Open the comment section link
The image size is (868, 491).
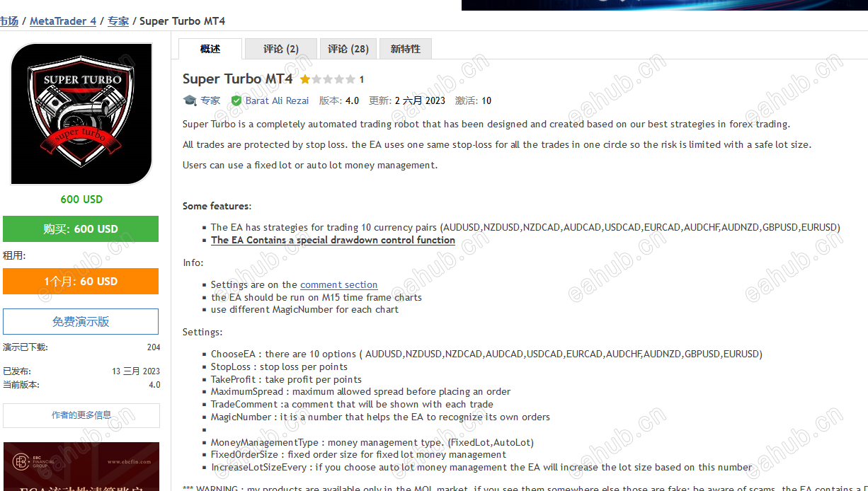(x=339, y=284)
